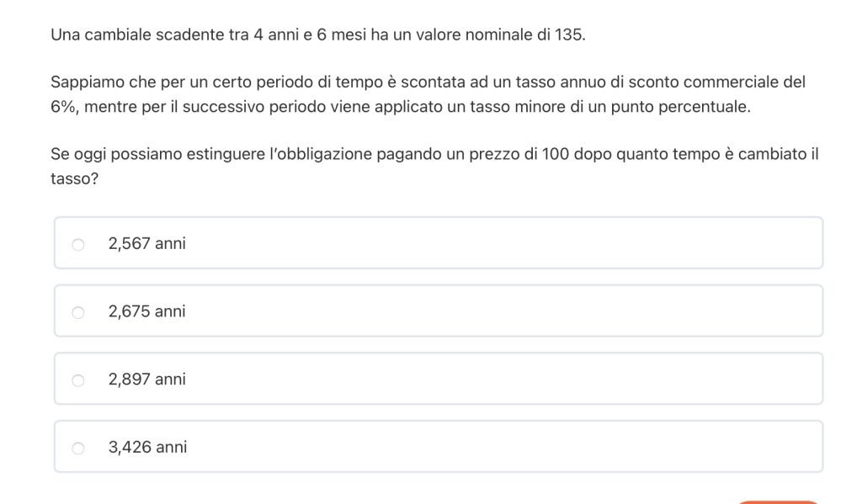Click the "2,567 anni" answer label text

pos(146,244)
